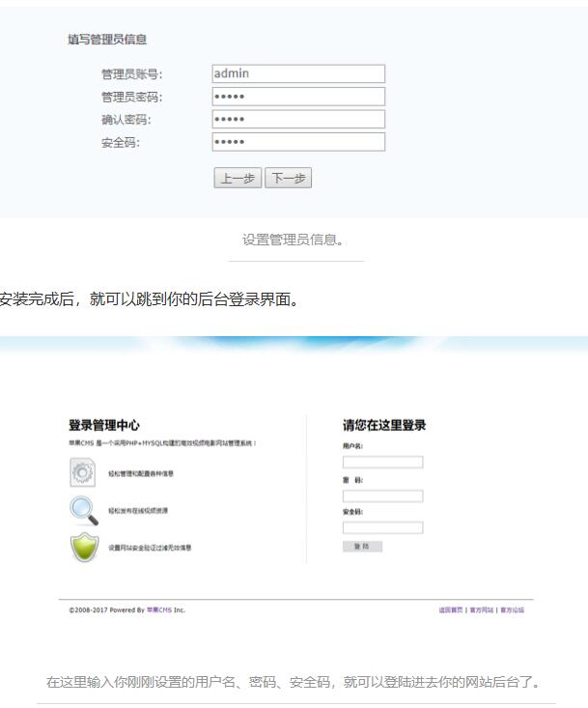The width and height of the screenshot is (588, 708).
Task: Click the 安装完成后 paragraph text
Action: click(x=149, y=298)
